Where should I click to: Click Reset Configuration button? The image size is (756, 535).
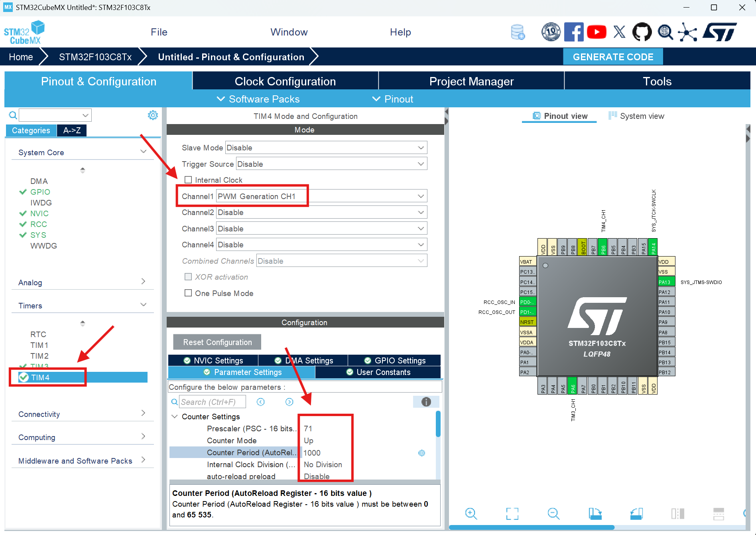(217, 342)
